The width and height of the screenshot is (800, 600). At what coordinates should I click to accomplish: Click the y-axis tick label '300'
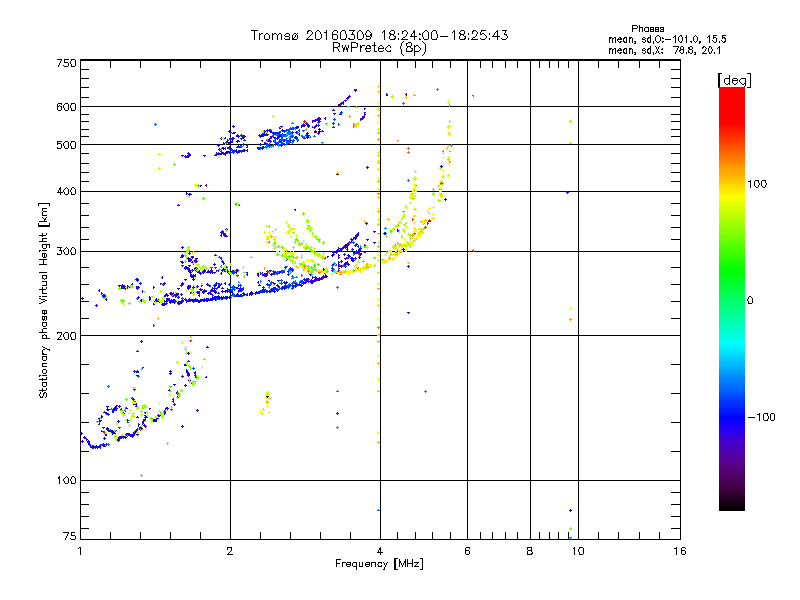coord(66,252)
